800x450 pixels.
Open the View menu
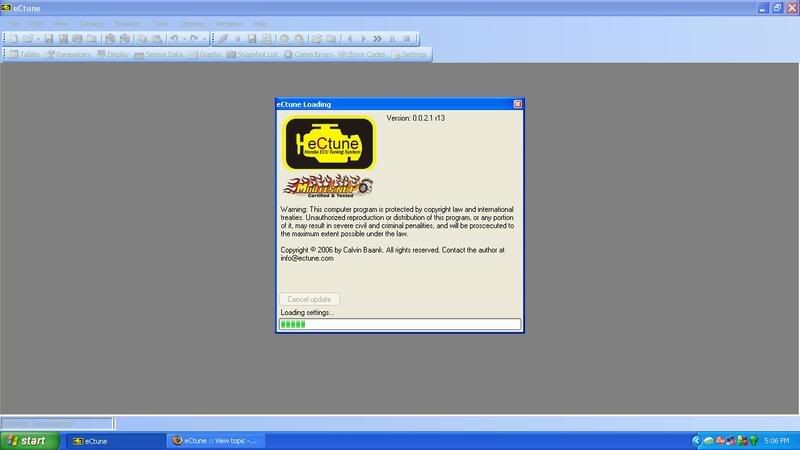(61, 24)
